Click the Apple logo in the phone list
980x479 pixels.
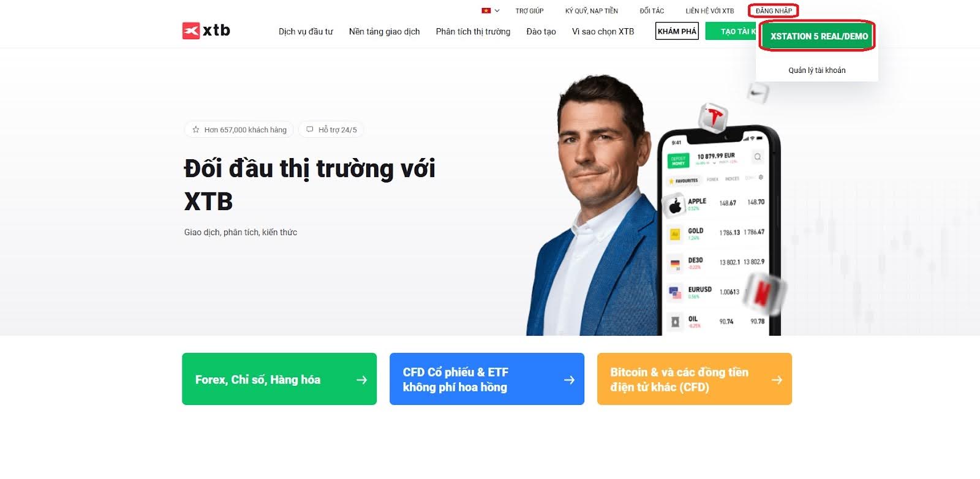point(675,206)
